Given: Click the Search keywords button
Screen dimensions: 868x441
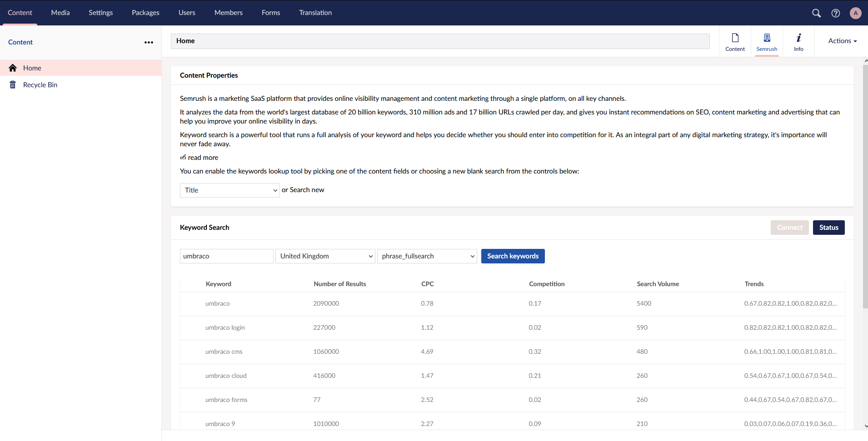Looking at the screenshot, I should pyautogui.click(x=513, y=256).
